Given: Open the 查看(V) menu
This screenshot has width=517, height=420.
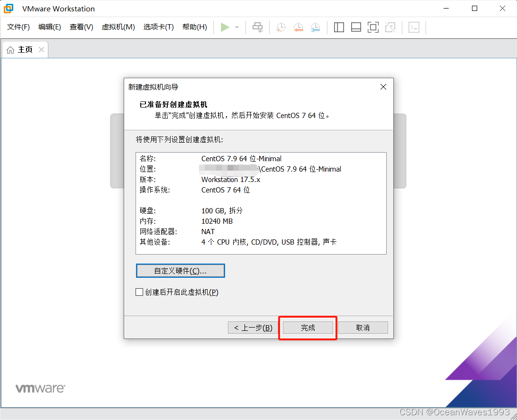Looking at the screenshot, I should (81, 27).
